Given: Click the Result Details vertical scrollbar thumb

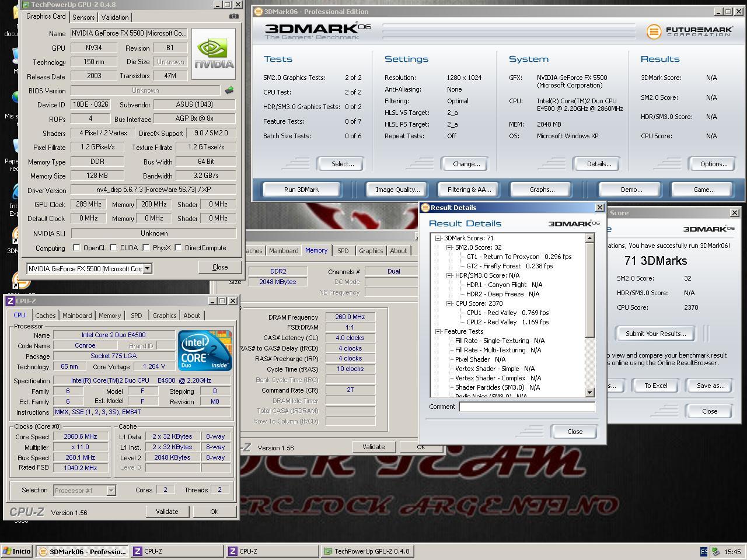Looking at the screenshot, I should pos(589,290).
